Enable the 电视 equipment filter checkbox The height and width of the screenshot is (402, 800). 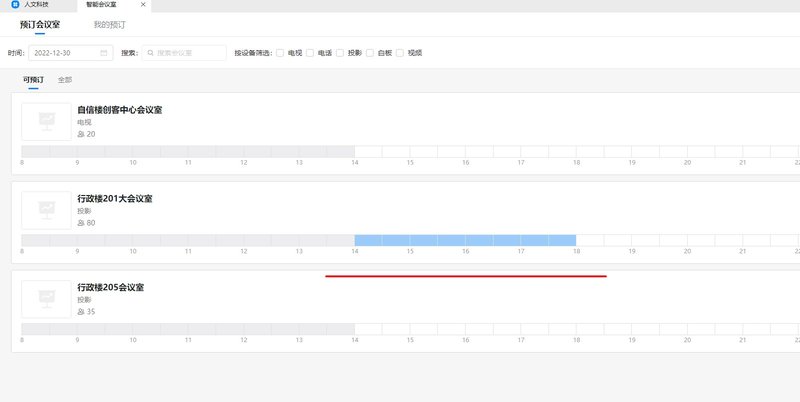click(280, 52)
